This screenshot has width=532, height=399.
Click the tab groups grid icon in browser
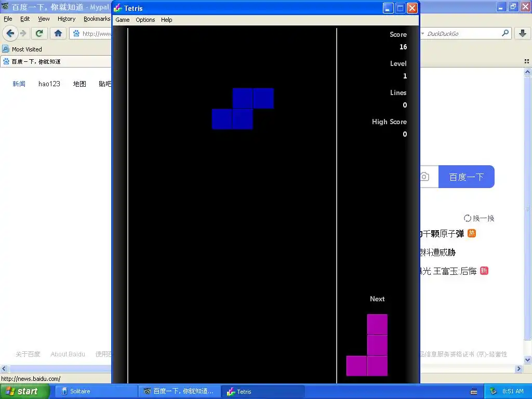(527, 61)
